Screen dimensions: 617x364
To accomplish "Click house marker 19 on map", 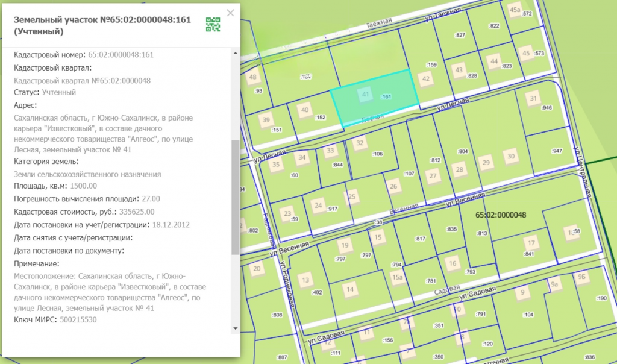I will point(345,245).
